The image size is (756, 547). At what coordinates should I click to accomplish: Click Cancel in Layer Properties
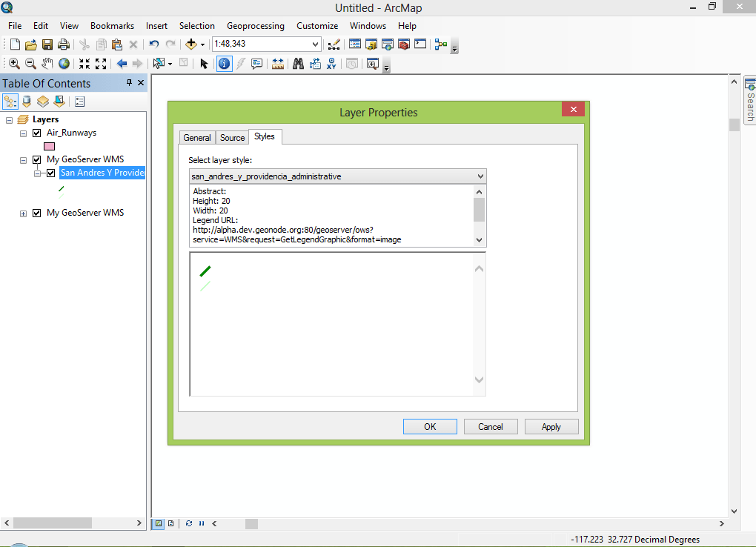[491, 427]
